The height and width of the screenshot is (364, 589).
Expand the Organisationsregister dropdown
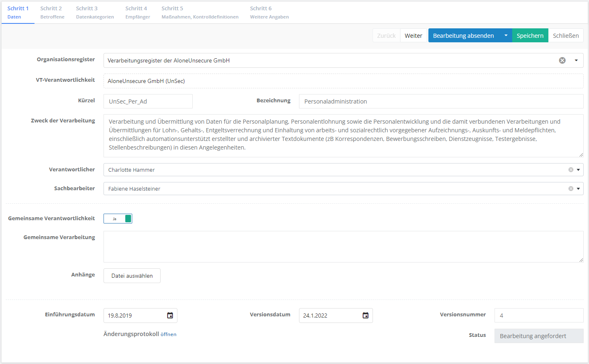[x=576, y=60]
